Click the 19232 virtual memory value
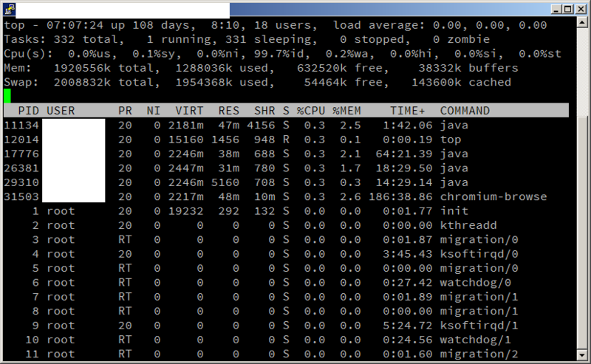The width and height of the screenshot is (591, 364). coord(186,211)
